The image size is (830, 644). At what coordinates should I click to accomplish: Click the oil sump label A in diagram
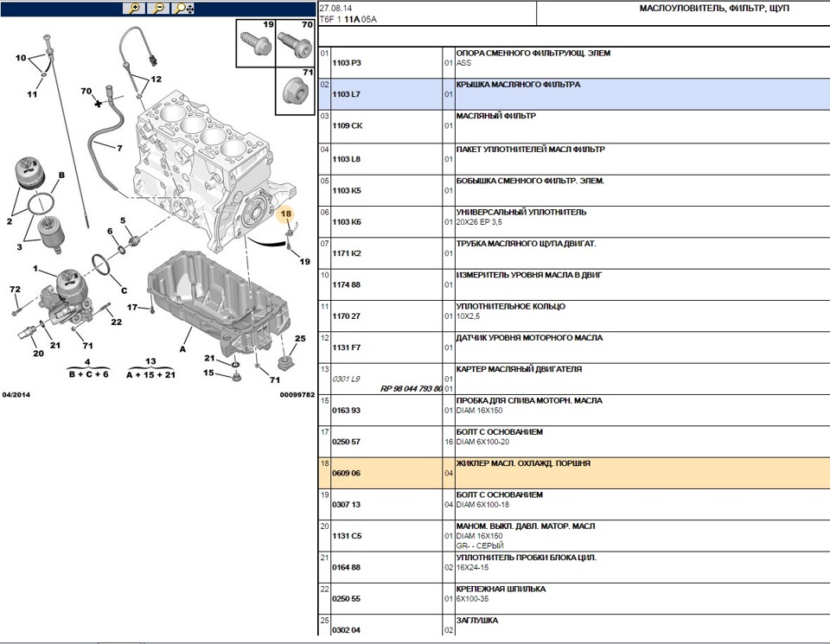182,349
